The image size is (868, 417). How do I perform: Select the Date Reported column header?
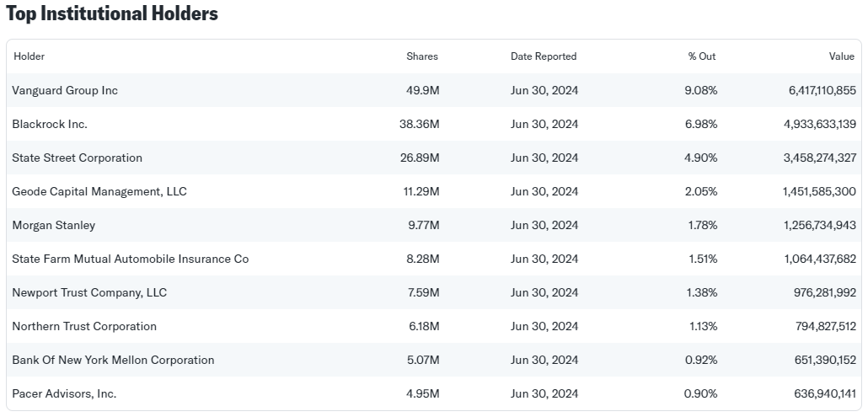click(x=544, y=56)
